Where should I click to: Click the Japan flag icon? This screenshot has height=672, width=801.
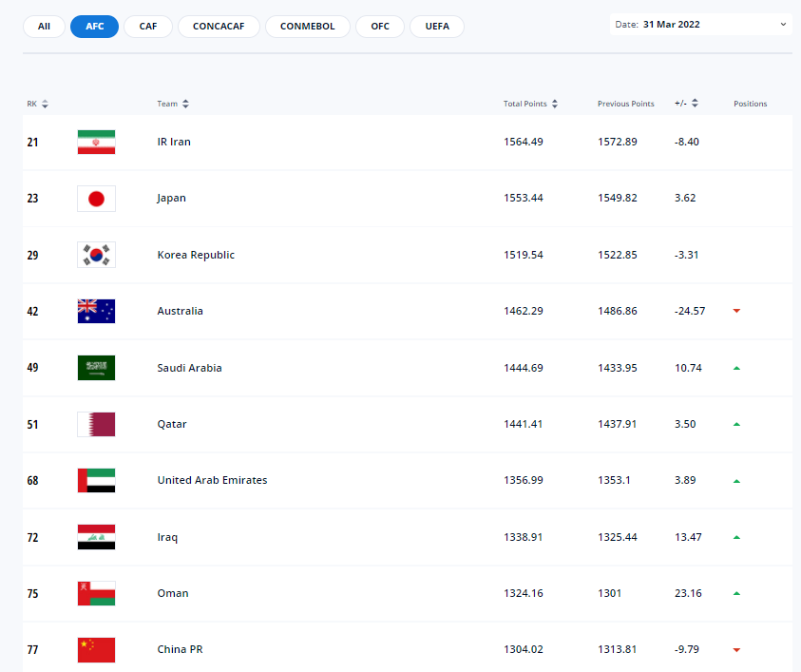pyautogui.click(x=96, y=199)
